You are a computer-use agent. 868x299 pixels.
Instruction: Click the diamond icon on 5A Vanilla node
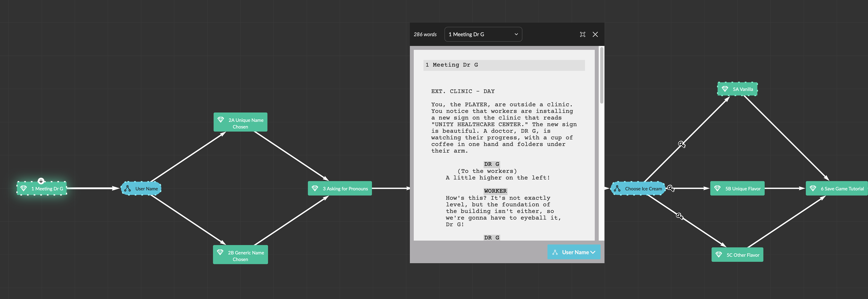tap(725, 89)
